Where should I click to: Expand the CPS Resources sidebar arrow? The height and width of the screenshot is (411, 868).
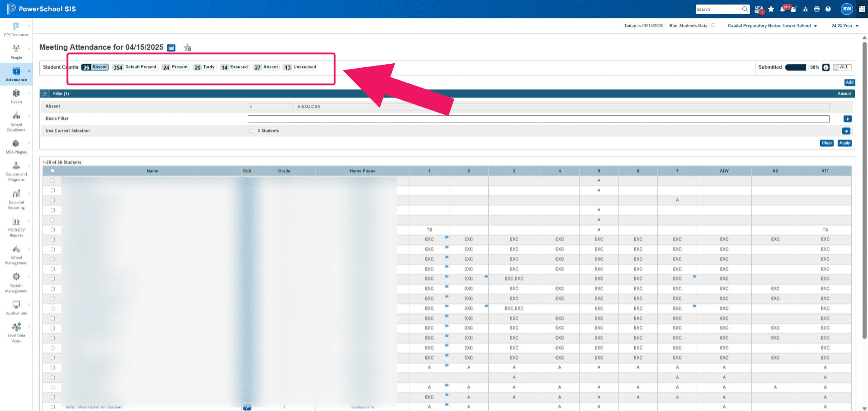click(x=29, y=26)
